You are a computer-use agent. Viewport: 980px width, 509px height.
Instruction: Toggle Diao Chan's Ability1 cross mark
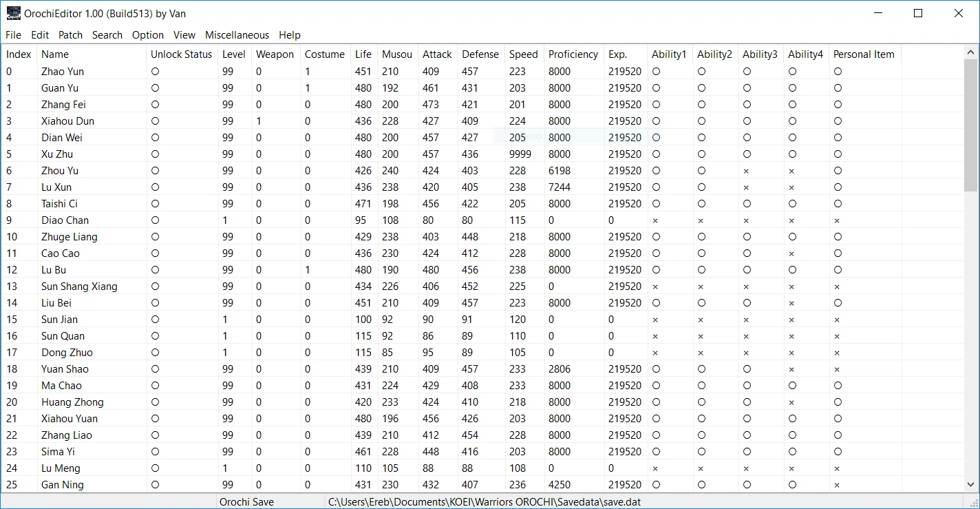click(655, 220)
